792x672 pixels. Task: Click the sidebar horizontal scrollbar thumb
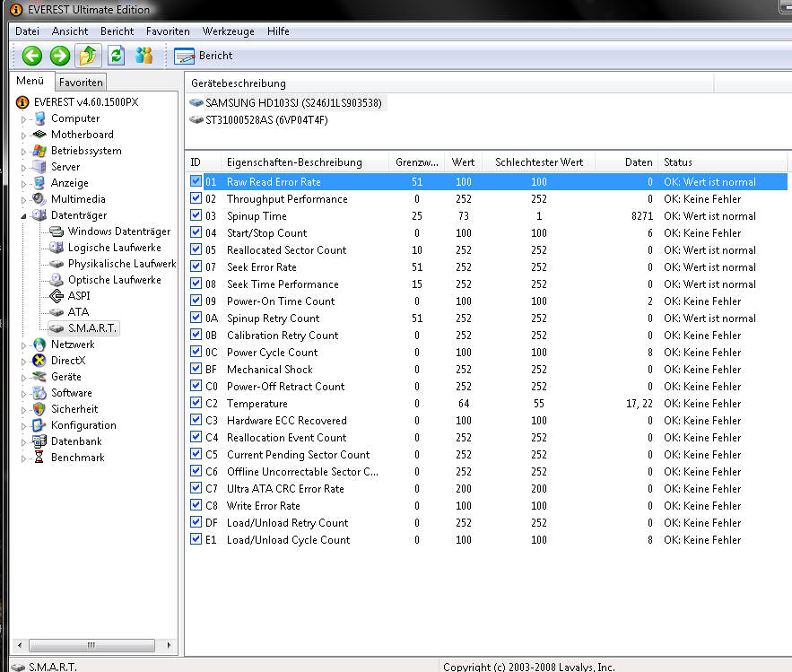91,645
